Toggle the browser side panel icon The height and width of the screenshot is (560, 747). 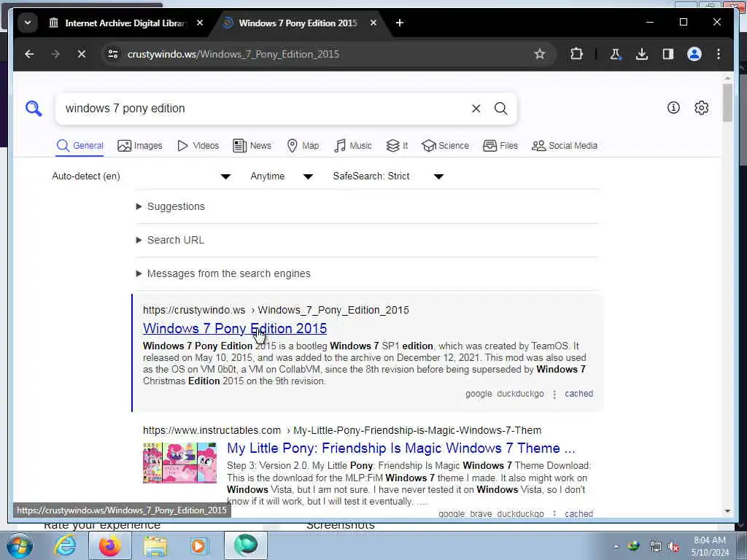point(668,54)
